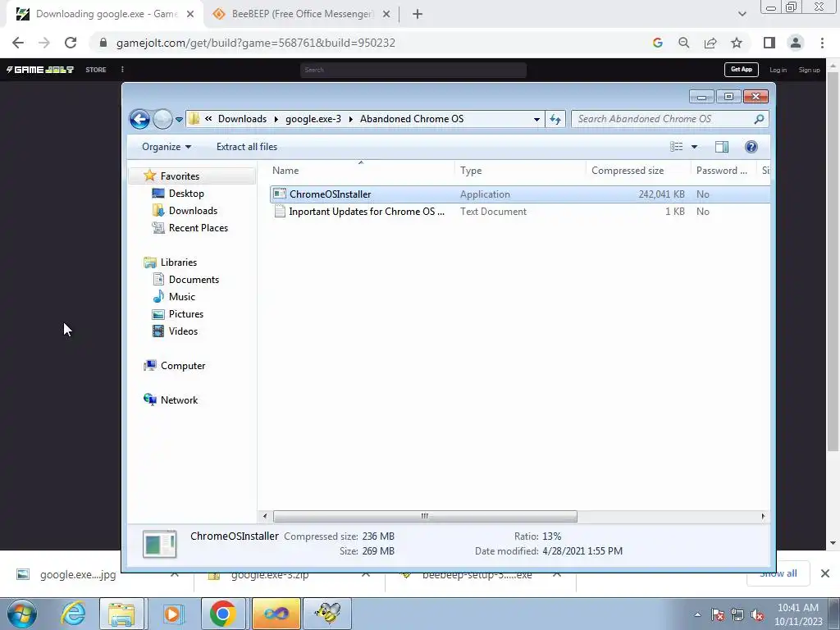Click the search magnifier in Explorer

759,119
